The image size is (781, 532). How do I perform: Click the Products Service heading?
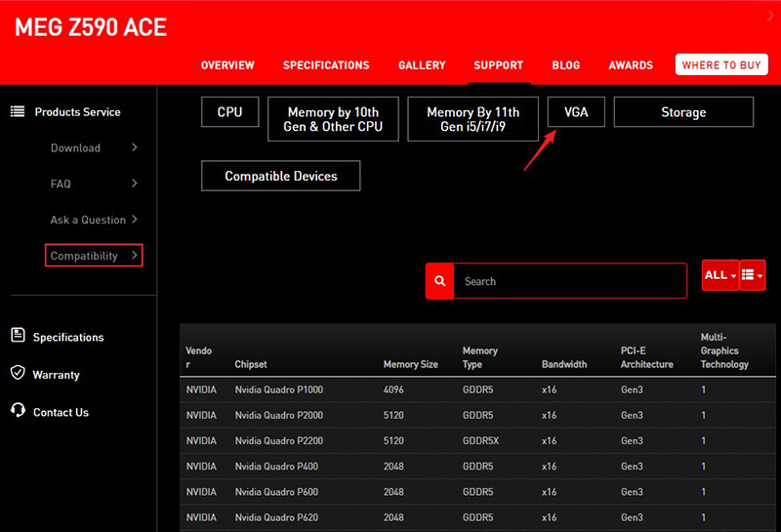click(x=78, y=112)
